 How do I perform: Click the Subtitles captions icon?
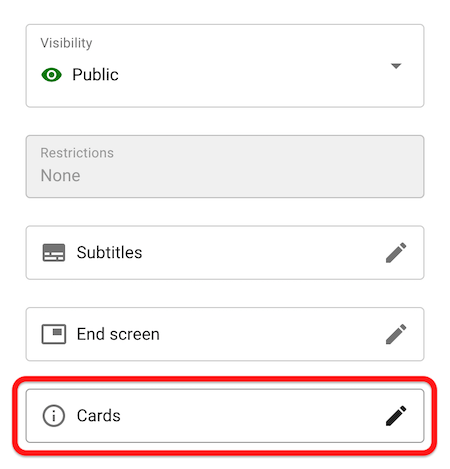coord(54,253)
